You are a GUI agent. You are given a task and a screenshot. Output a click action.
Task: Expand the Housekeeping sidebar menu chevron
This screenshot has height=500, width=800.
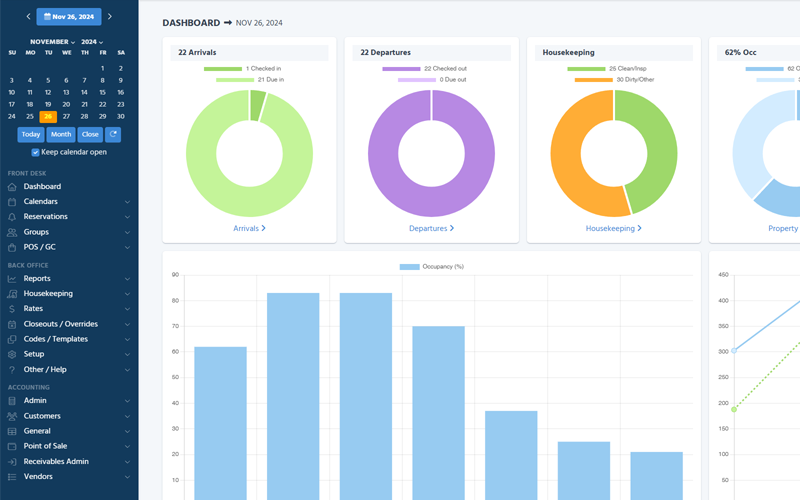(127, 294)
